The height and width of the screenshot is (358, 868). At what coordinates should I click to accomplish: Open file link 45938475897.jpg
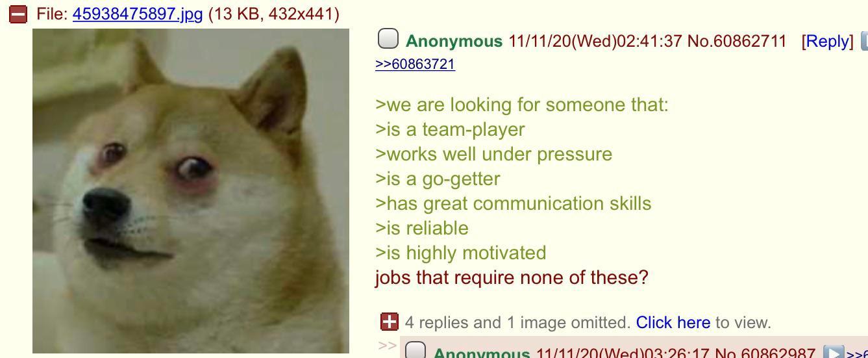[x=138, y=14]
